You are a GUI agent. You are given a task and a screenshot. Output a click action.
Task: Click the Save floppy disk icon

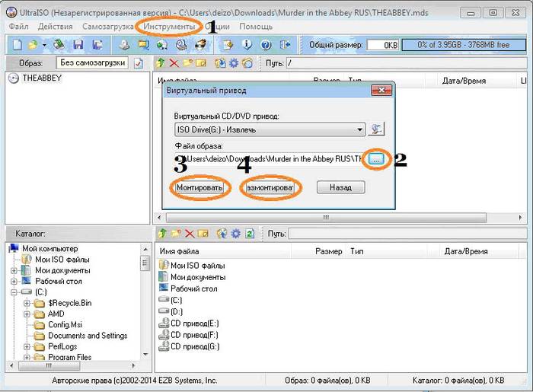[77, 45]
